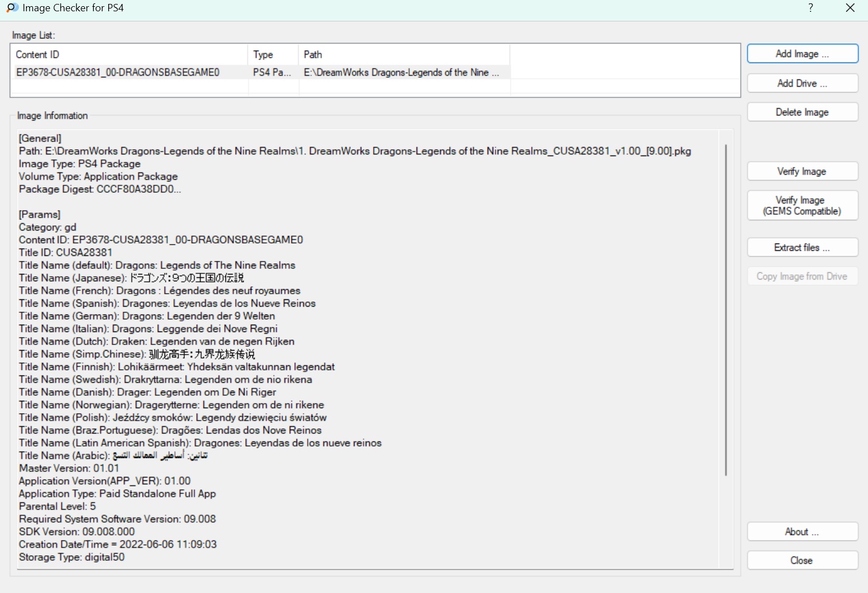This screenshot has height=593, width=868.
Task: Click the Image Checker app icon in title bar
Action: click(12, 8)
